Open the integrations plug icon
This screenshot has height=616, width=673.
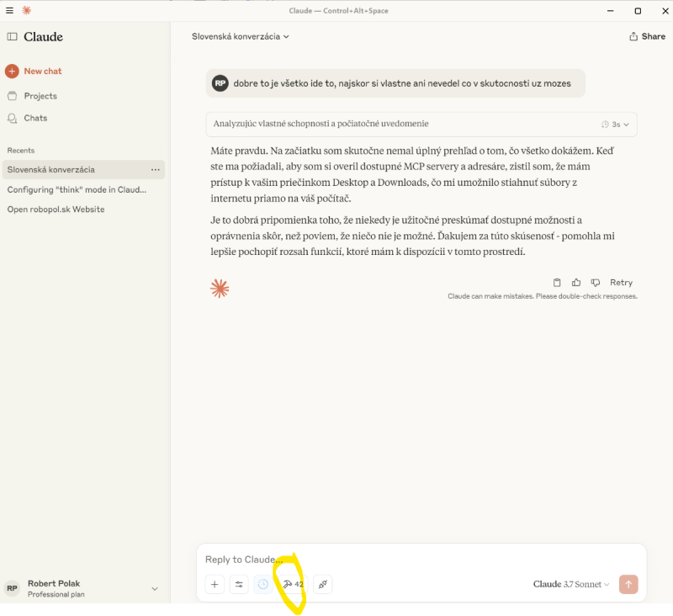(x=323, y=584)
